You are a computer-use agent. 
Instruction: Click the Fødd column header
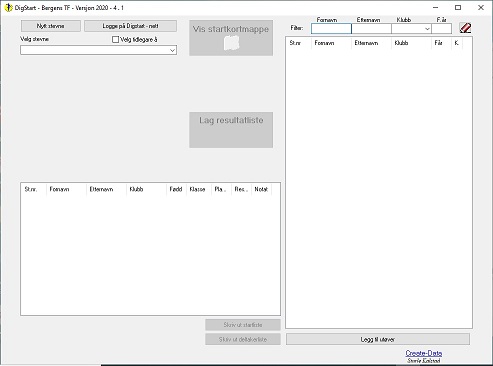point(176,189)
